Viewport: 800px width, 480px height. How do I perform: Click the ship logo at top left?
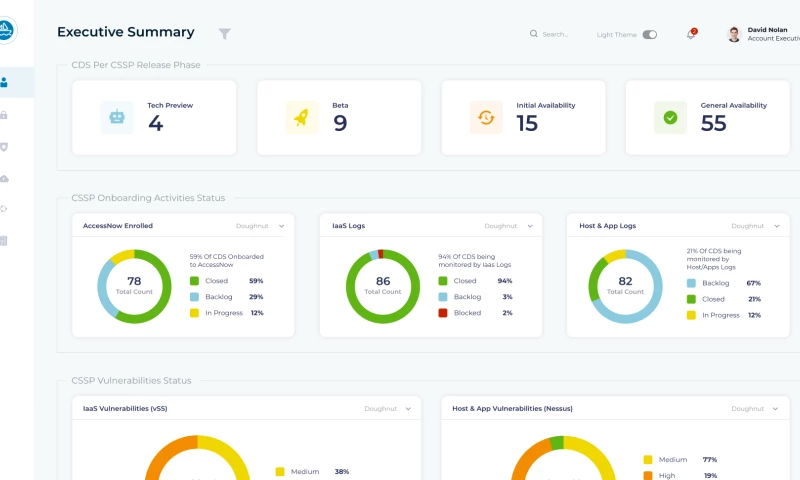tap(5, 32)
